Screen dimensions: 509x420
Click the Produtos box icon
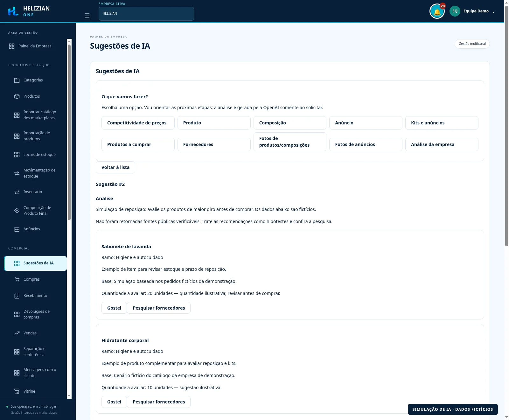click(x=17, y=96)
